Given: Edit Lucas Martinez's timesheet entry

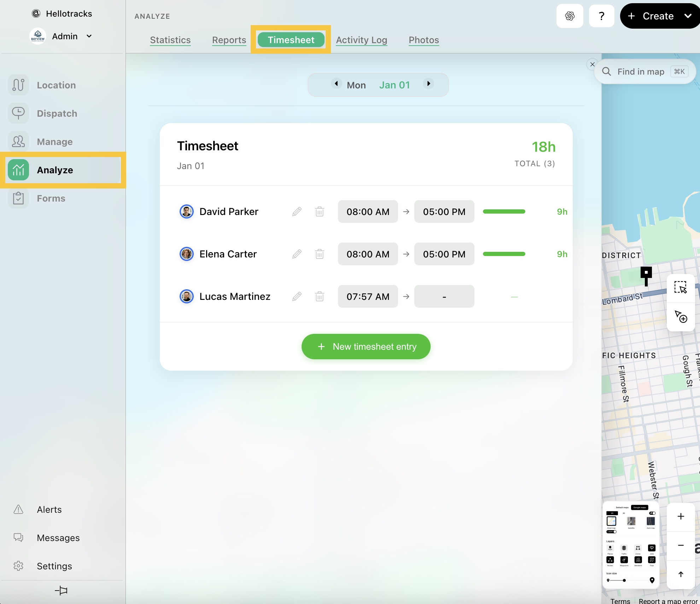Looking at the screenshot, I should click(x=297, y=296).
